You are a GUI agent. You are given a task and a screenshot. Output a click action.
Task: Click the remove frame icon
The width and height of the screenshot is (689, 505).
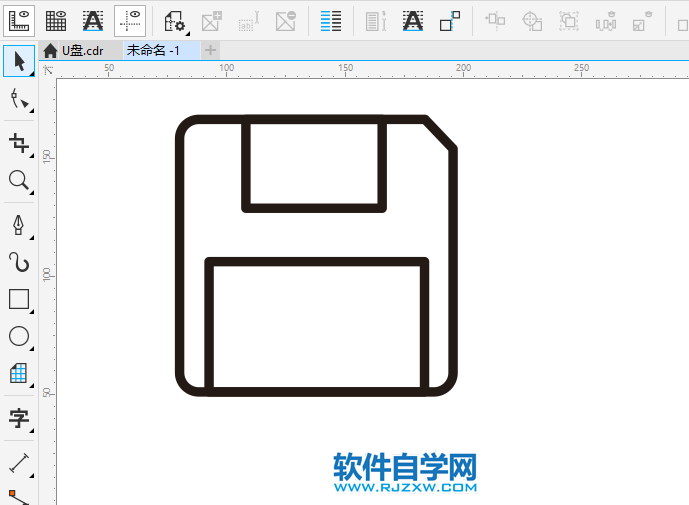(x=286, y=21)
